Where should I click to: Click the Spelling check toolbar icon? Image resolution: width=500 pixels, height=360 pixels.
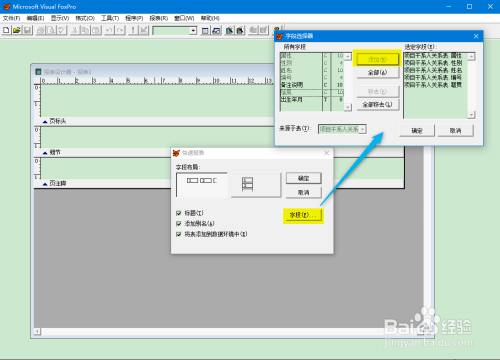point(62,30)
